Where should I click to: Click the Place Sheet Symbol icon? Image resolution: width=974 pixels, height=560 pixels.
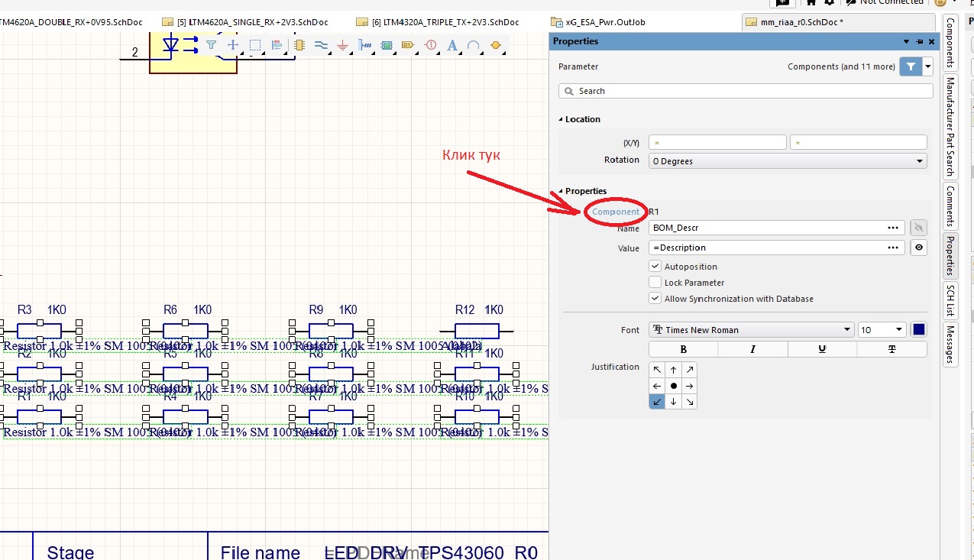387,45
